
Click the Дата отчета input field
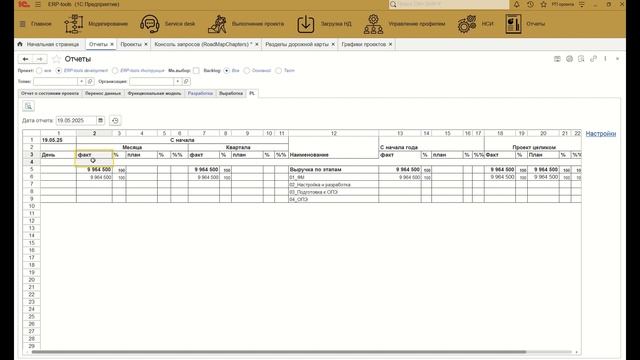point(76,120)
